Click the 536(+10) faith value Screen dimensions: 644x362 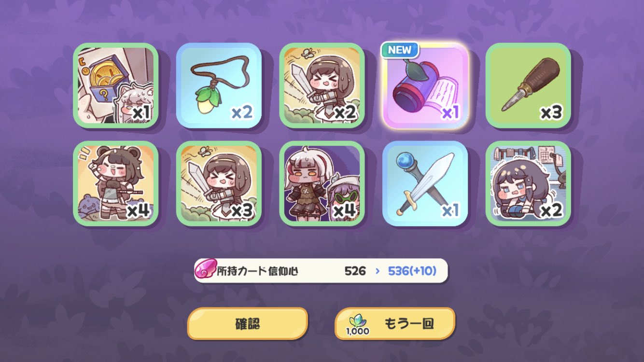coord(412,271)
